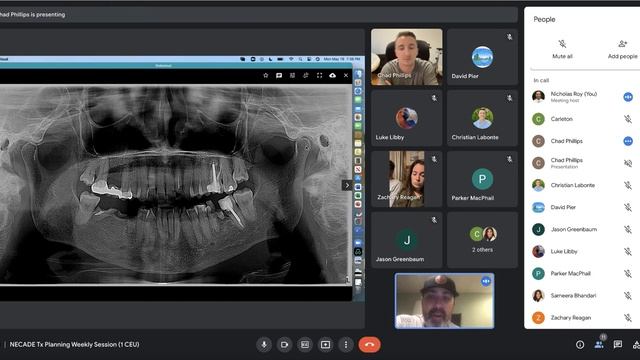This screenshot has width=640, height=360.
Task: Click Spotlight search icon in shared Mac menu bar
Action: tap(300, 59)
